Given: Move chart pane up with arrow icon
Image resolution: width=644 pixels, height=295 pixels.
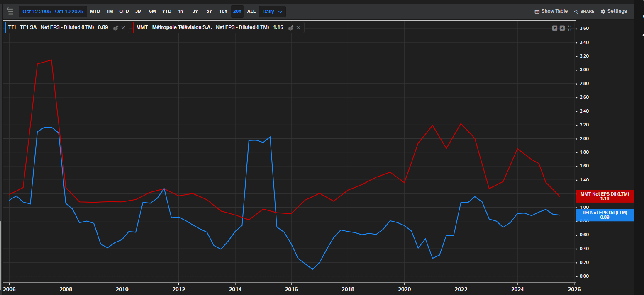Looking at the screenshot, I should click(x=554, y=28).
